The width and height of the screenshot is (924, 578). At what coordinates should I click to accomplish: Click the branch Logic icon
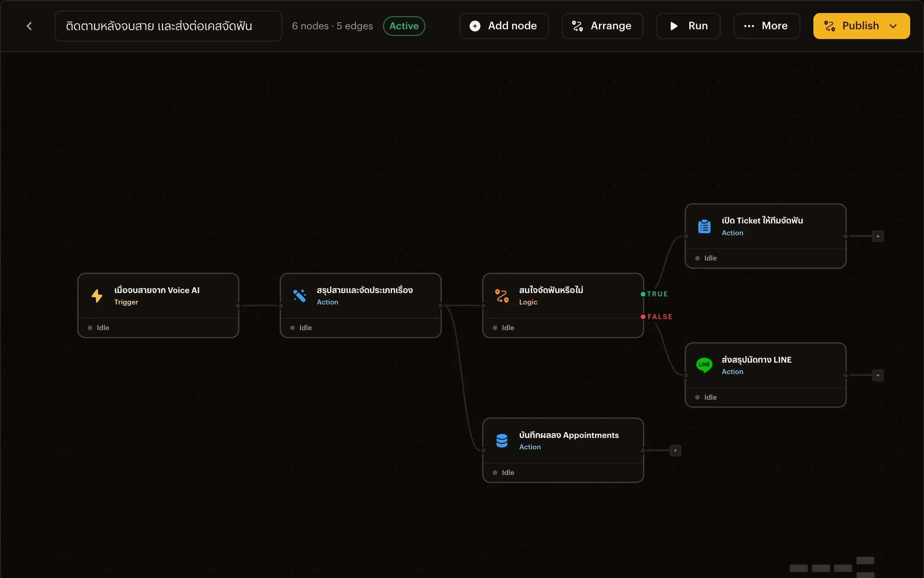tap(502, 296)
